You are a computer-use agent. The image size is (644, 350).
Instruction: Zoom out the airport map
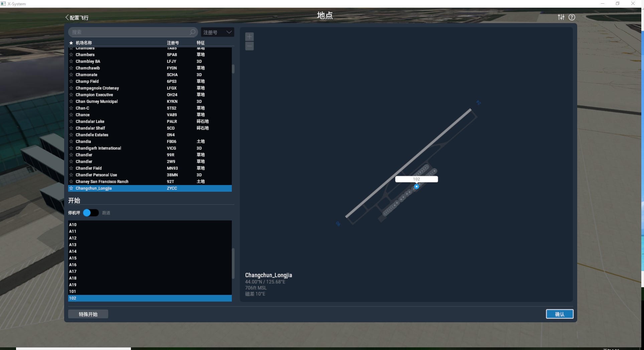250,46
